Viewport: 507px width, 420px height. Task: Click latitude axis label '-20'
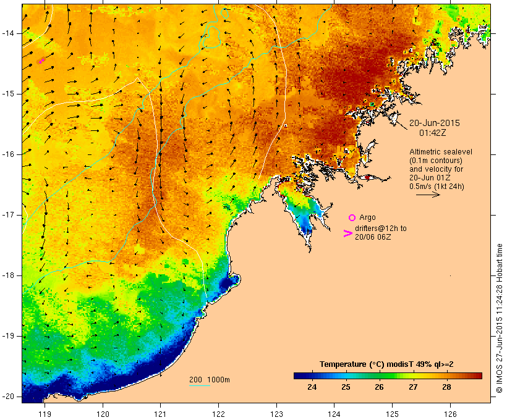[8, 397]
